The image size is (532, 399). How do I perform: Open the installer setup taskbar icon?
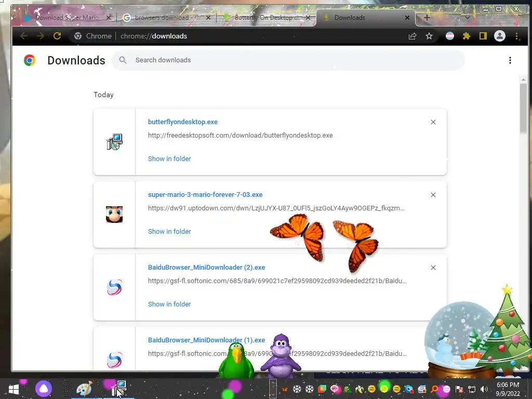tap(119, 389)
